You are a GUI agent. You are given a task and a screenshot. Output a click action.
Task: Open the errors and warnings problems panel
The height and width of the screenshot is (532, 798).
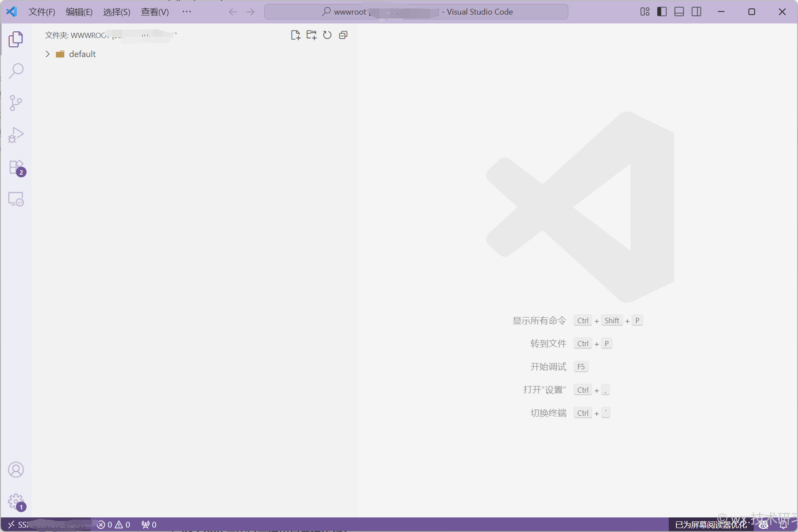pos(114,524)
